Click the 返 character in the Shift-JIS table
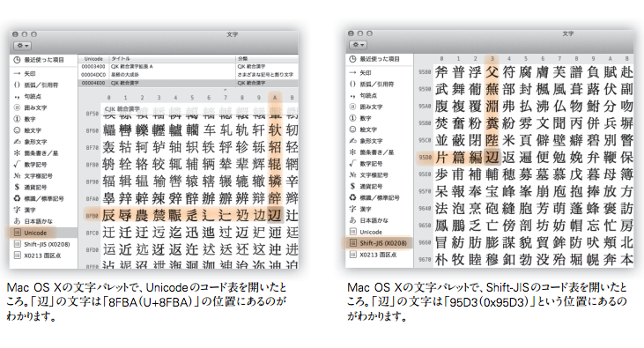 click(508, 157)
